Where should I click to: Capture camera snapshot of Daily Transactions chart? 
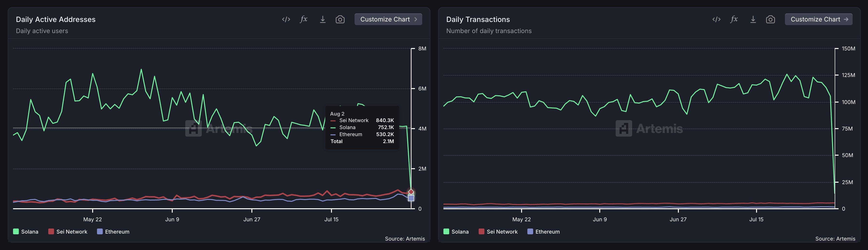click(x=770, y=20)
